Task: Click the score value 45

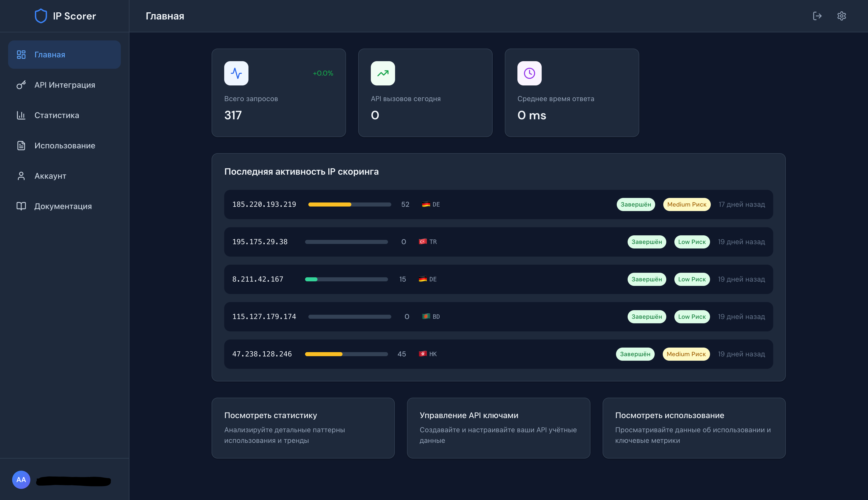Action: (x=402, y=354)
